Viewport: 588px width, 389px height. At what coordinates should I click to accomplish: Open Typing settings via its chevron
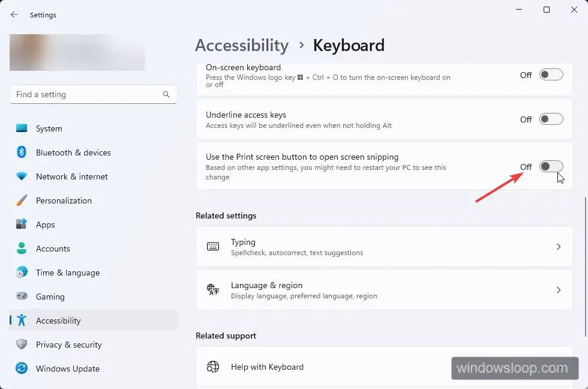click(559, 247)
